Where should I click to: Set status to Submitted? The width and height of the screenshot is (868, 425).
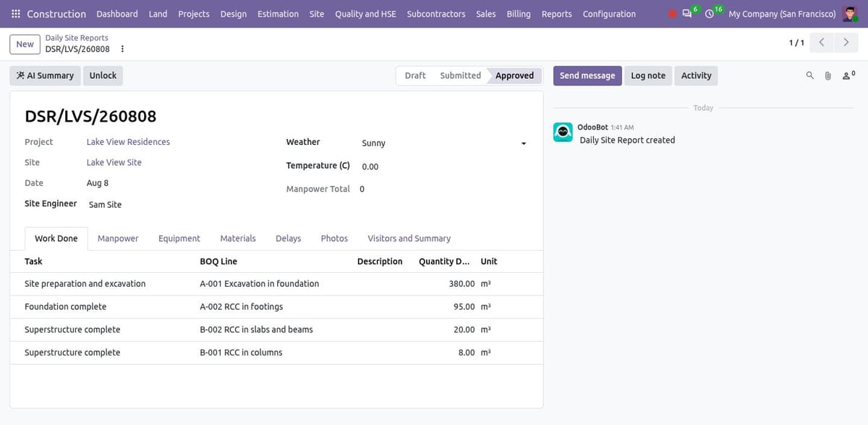tap(460, 75)
